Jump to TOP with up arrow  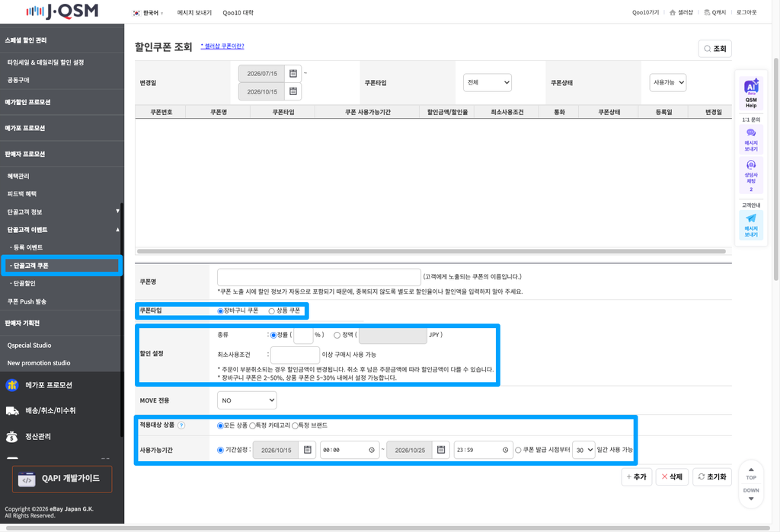click(x=751, y=473)
